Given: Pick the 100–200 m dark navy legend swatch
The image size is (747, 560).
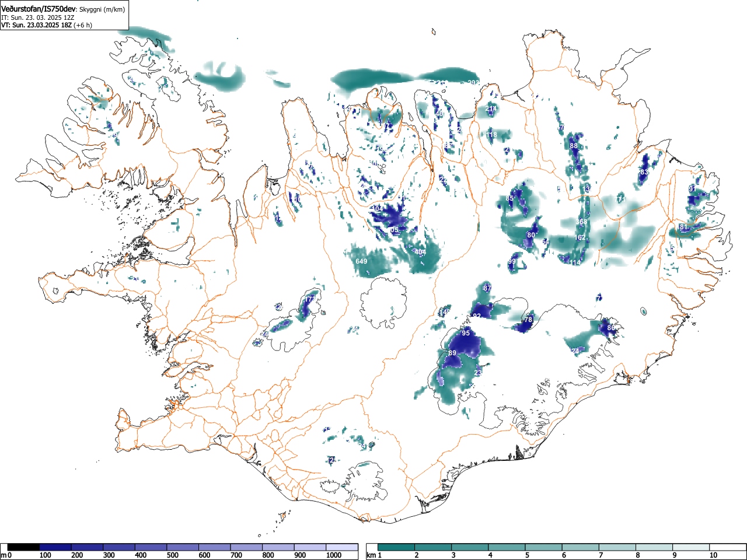Looking at the screenshot, I should click(x=55, y=547).
